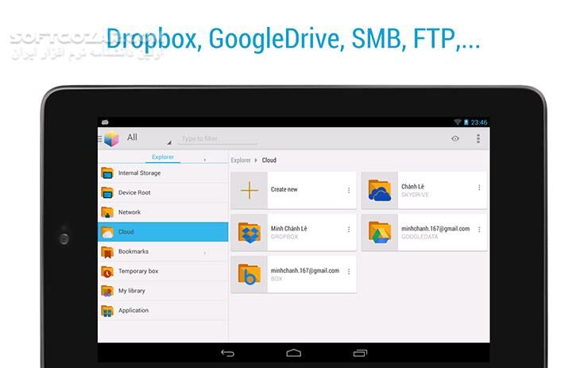Screen dimensions: 588x368
Task: Go to Explorer breadcrumb
Action: (x=241, y=161)
